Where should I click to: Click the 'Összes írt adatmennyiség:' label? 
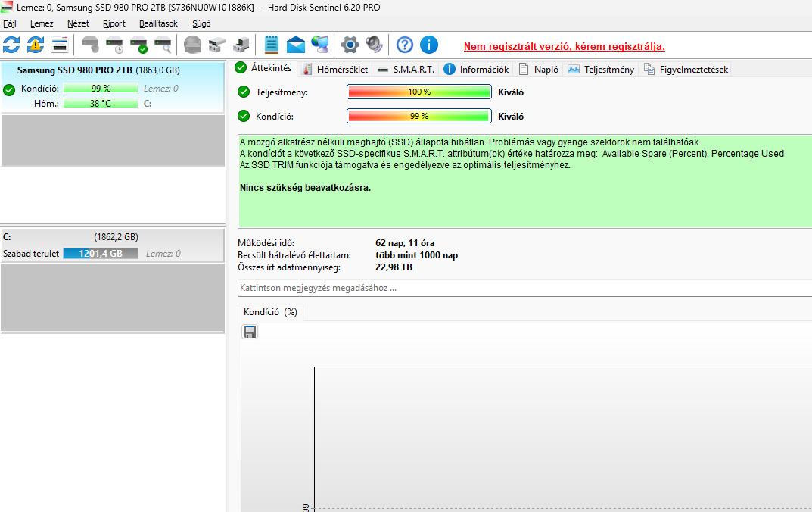pyautogui.click(x=289, y=267)
